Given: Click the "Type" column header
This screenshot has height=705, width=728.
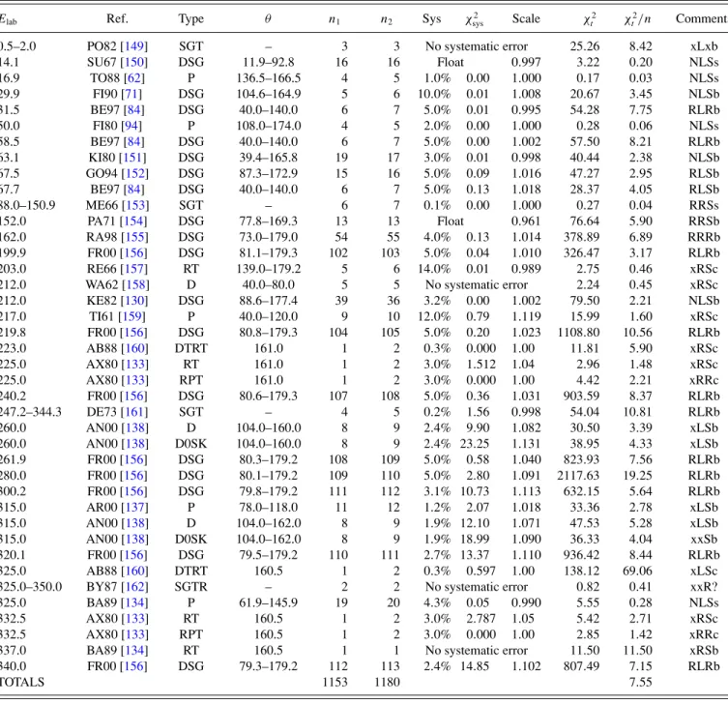Looking at the screenshot, I should (x=190, y=19).
